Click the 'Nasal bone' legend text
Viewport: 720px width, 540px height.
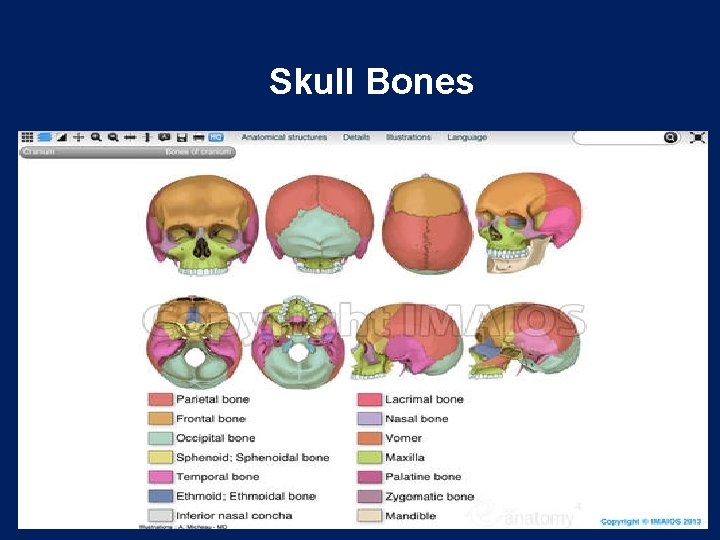(417, 418)
